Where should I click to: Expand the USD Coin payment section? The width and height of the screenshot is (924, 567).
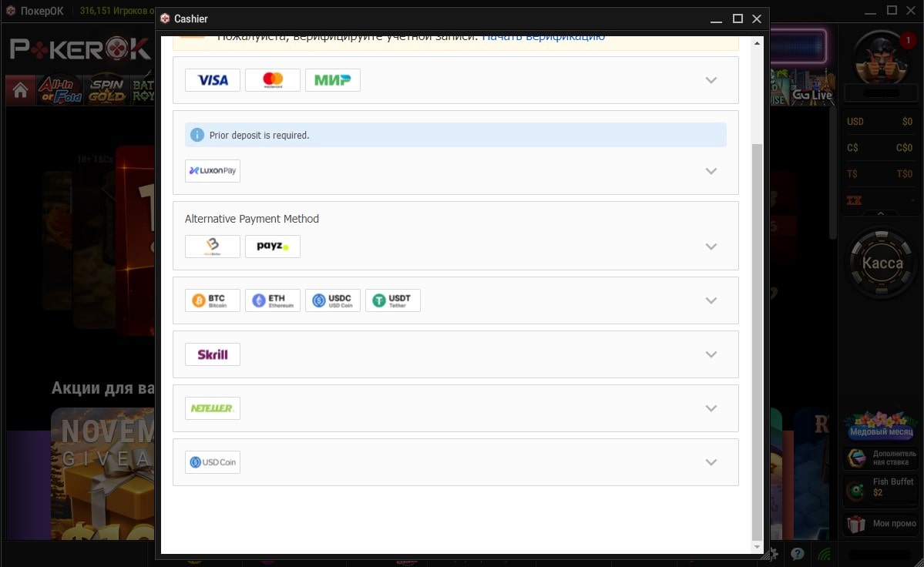pos(711,462)
